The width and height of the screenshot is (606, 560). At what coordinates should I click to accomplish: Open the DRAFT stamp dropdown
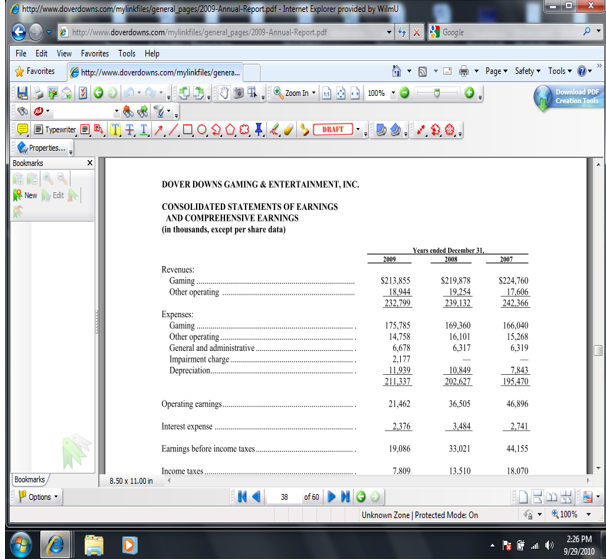tap(359, 130)
